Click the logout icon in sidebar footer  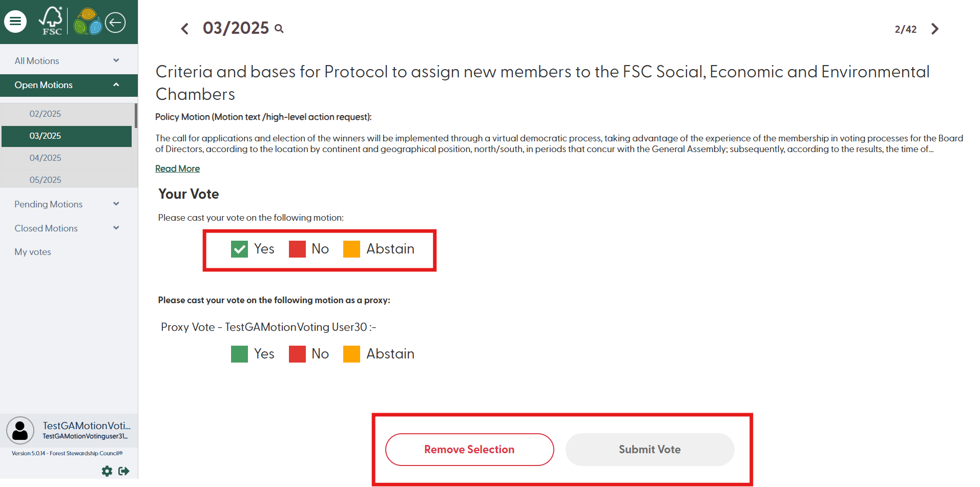[x=124, y=471]
